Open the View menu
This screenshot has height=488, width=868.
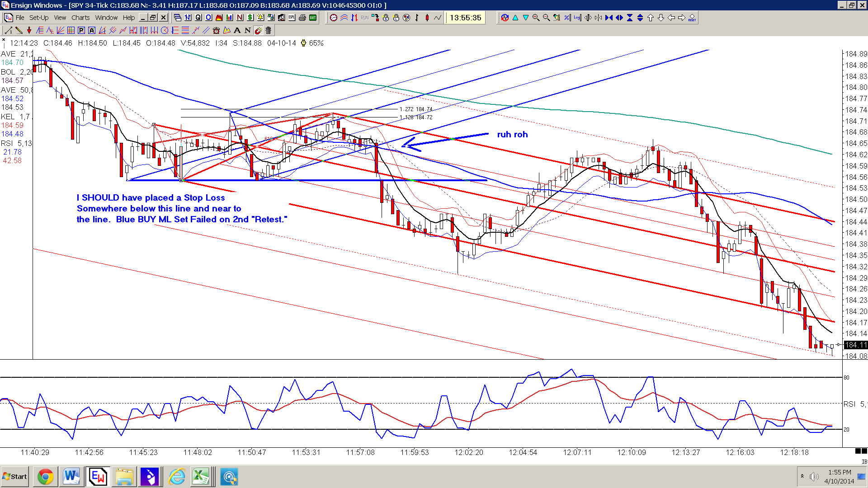point(60,18)
